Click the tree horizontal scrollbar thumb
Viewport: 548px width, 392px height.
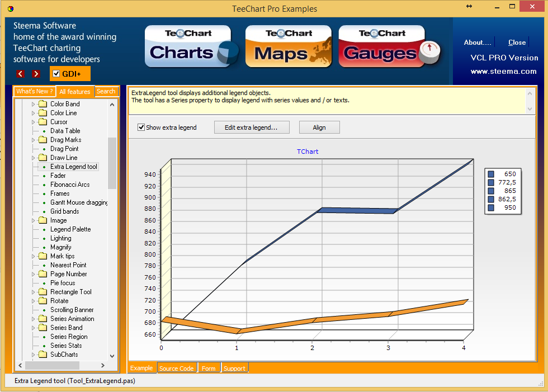click(53, 366)
